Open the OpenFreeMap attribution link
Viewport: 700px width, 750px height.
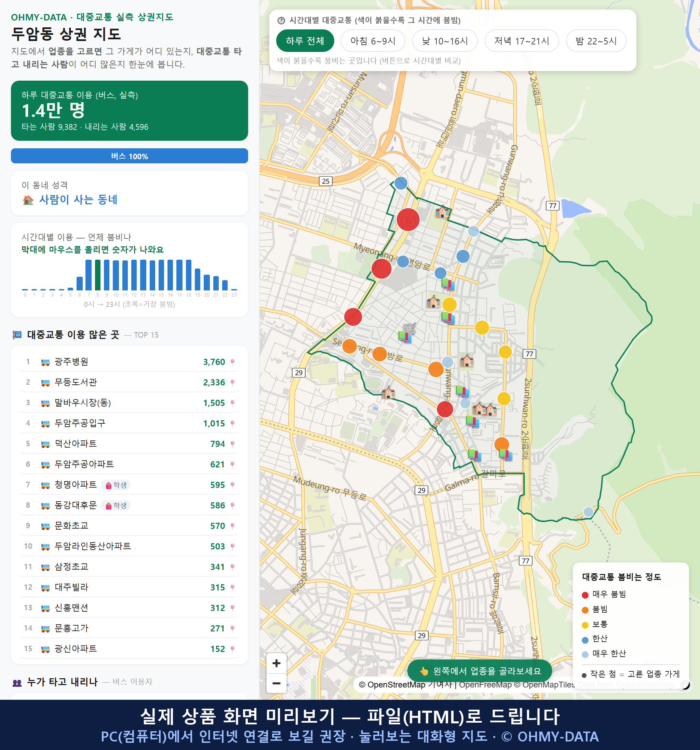click(485, 685)
